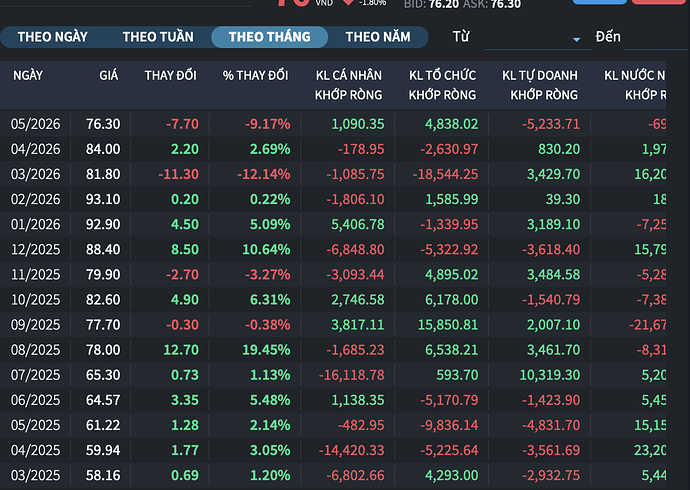
Task: Select the 01/2026 date cell
Action: click(35, 224)
